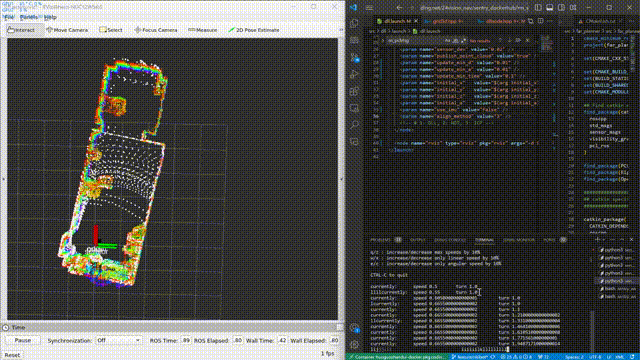Screen dimensions: 640x360
Task: Switch to the Output panel tab
Action: coord(418,240)
